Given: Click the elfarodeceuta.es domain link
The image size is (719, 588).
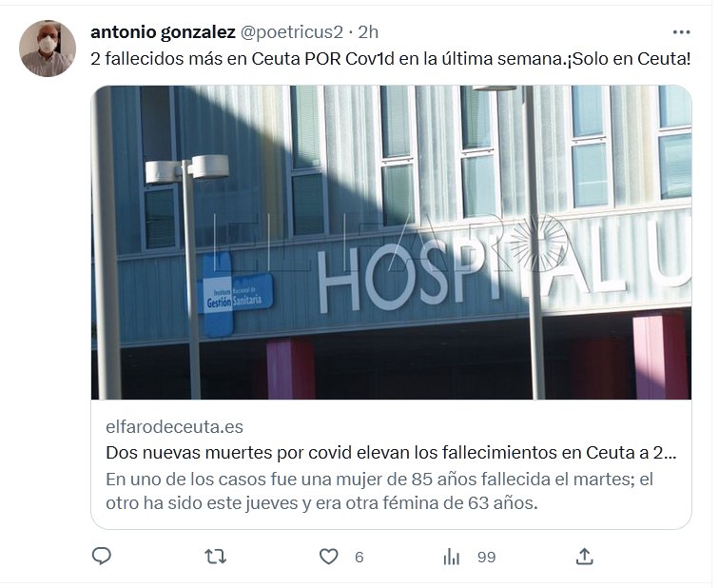Looking at the screenshot, I should tap(174, 426).
